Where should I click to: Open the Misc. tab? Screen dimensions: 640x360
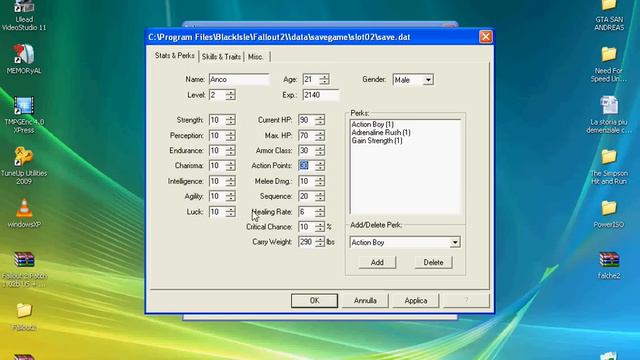click(x=256, y=57)
